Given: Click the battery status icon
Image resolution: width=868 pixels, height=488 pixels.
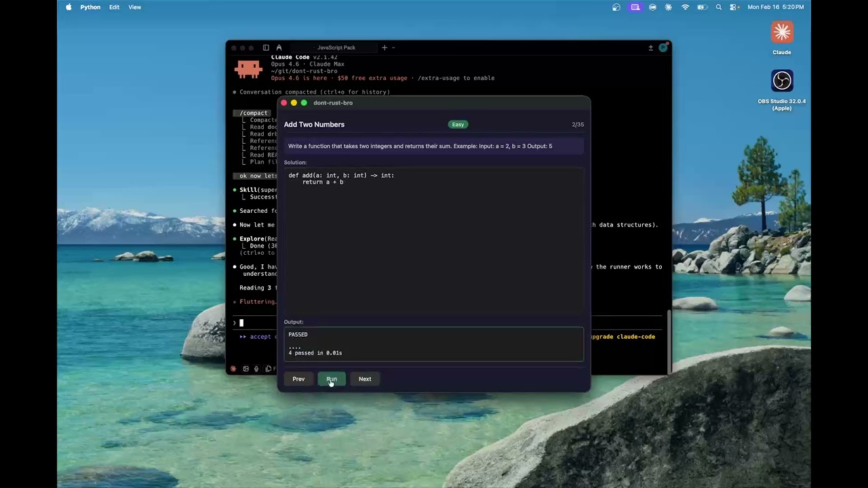Looking at the screenshot, I should pyautogui.click(x=702, y=7).
